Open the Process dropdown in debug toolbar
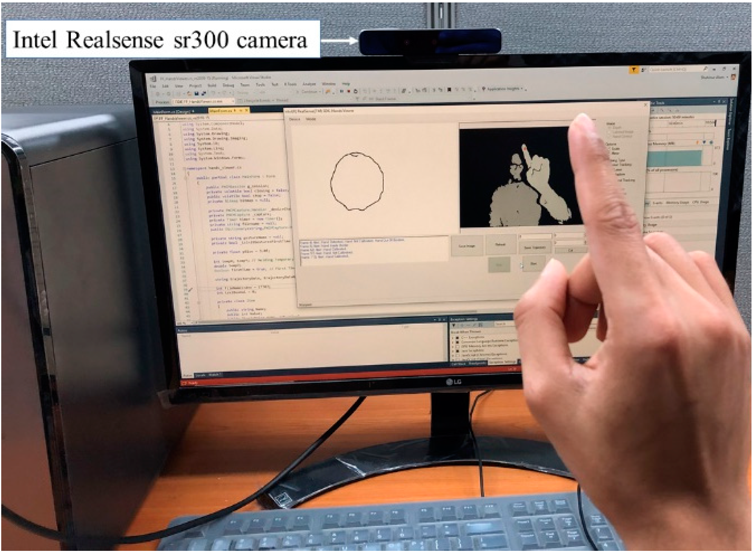This screenshot has width=756, height=557. click(203, 101)
